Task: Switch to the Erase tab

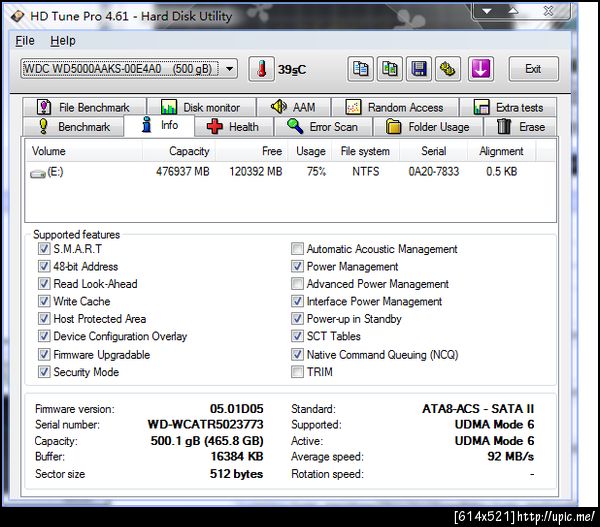Action: (520, 127)
